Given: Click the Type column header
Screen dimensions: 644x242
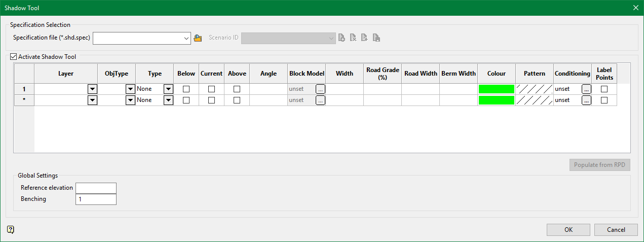Looking at the screenshot, I should 155,74.
